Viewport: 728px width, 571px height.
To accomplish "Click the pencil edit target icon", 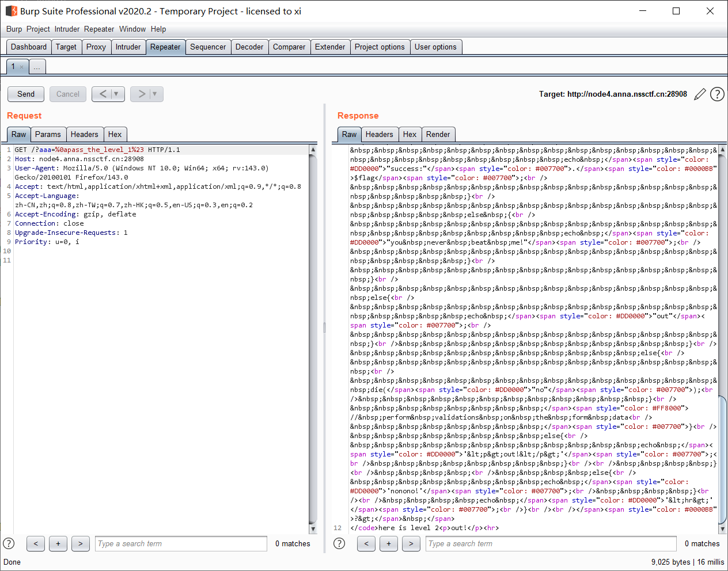I will pos(700,94).
